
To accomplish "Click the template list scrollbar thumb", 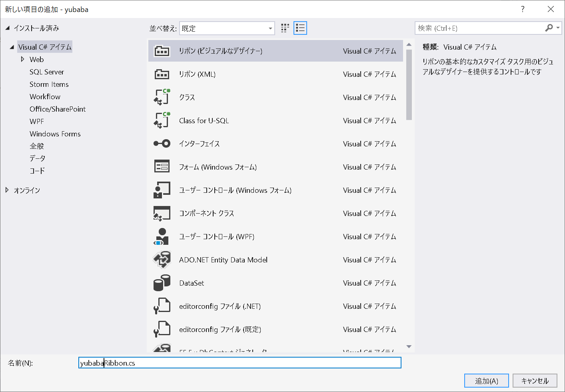I will pyautogui.click(x=409, y=85).
